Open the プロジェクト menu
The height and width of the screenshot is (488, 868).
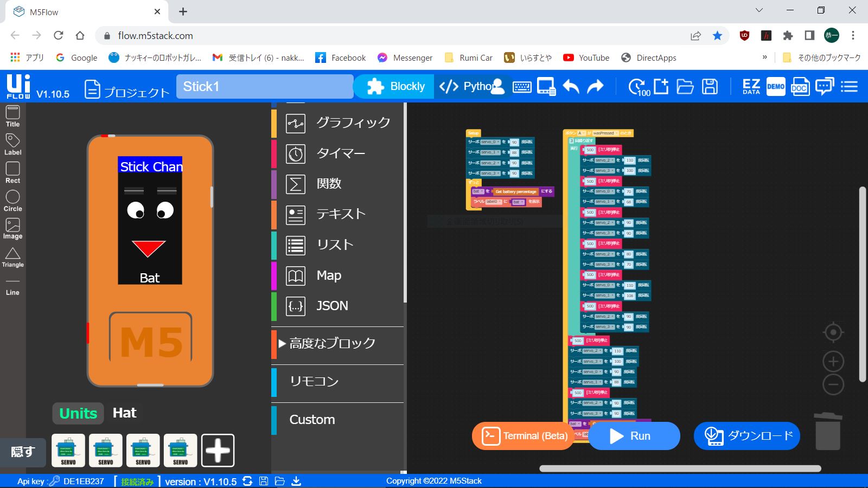127,90
